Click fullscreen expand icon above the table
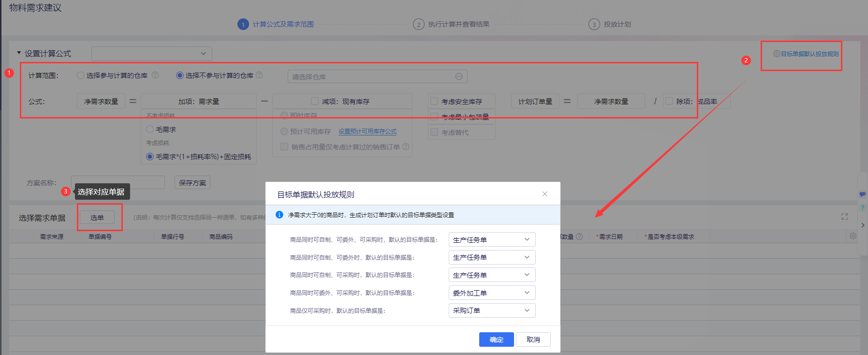Viewport: 868px width, 355px height. coord(844,217)
